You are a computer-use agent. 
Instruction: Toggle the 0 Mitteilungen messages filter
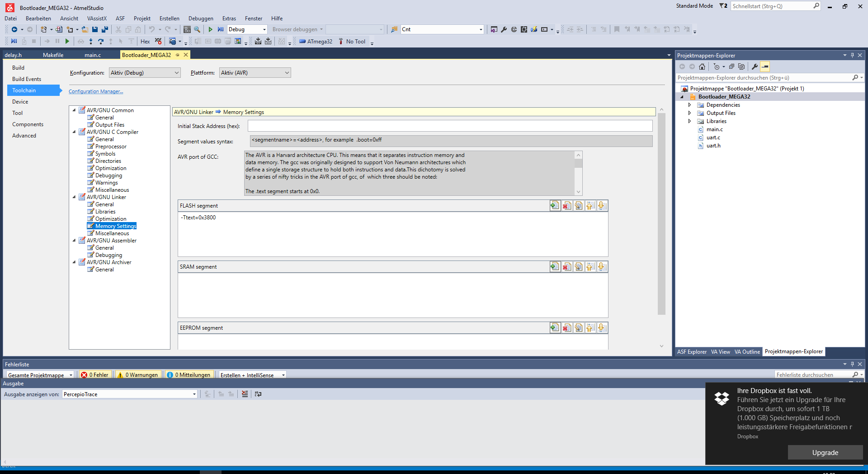click(189, 375)
